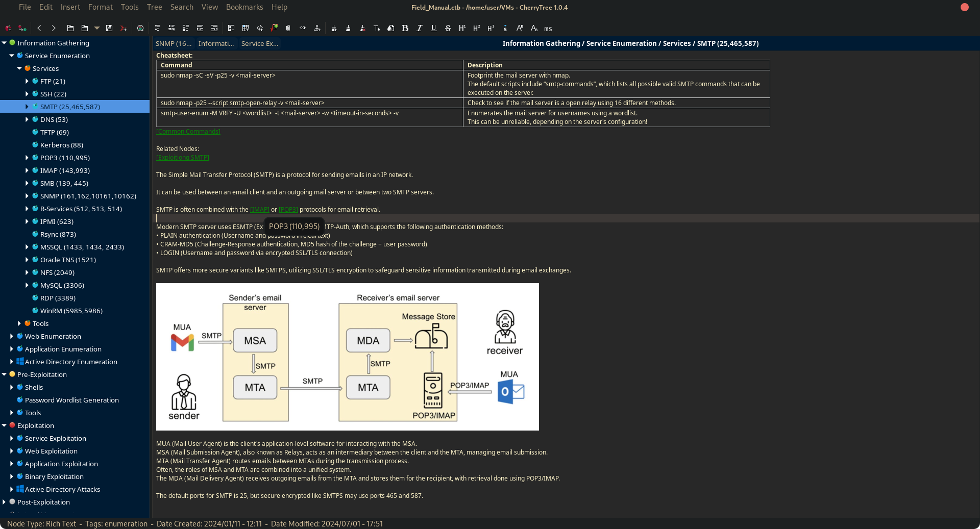The image size is (980, 529).
Task: Select the Kerberos (88) node in the tree
Action: [61, 145]
